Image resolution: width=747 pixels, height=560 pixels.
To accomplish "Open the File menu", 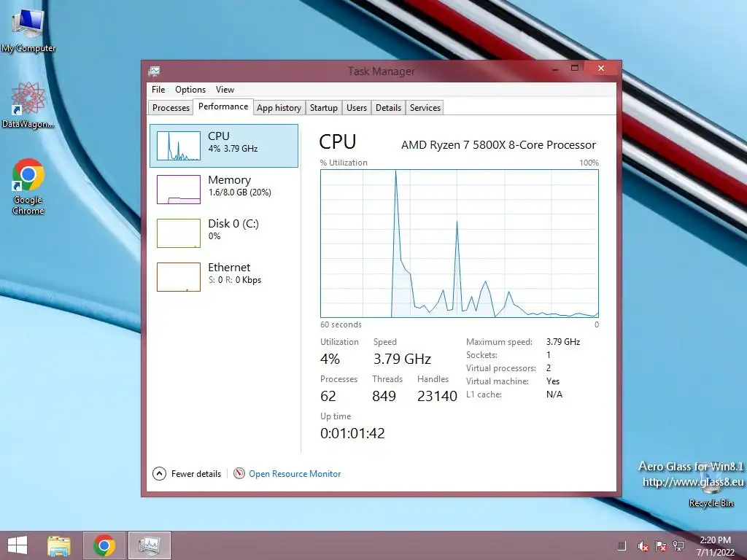I will pyautogui.click(x=158, y=90).
